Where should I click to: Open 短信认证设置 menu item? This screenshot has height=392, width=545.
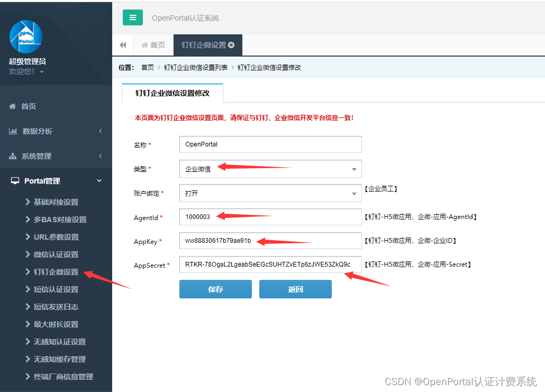56,289
